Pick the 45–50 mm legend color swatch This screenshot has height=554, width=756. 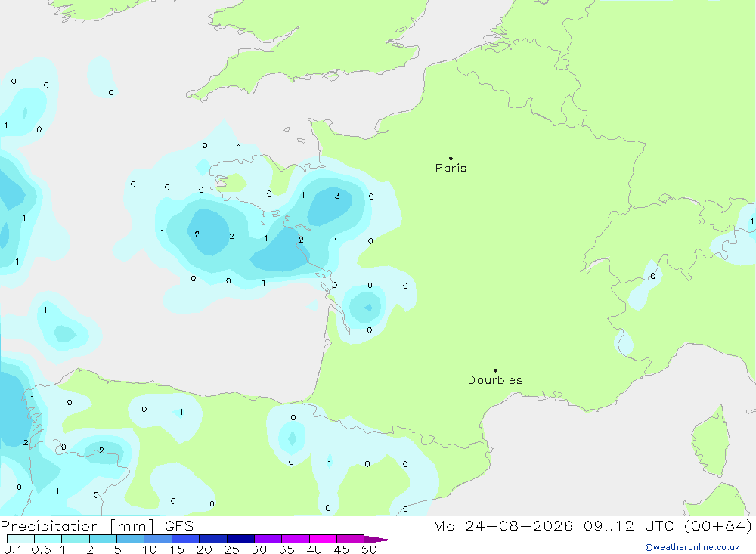[x=351, y=539]
